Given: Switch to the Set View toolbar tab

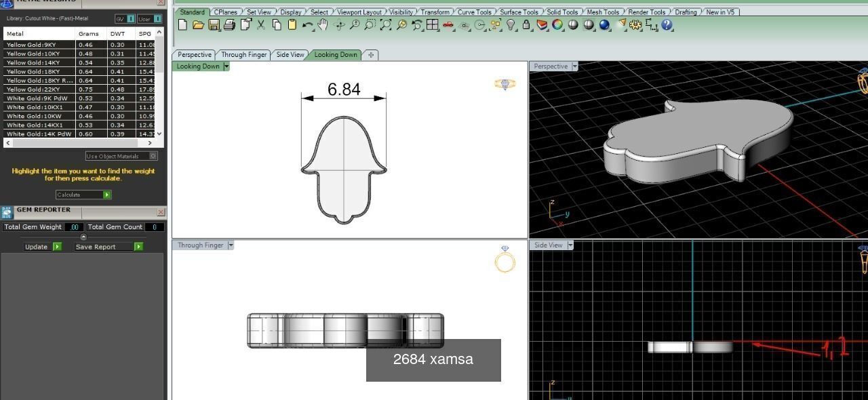Looking at the screenshot, I should 258,12.
